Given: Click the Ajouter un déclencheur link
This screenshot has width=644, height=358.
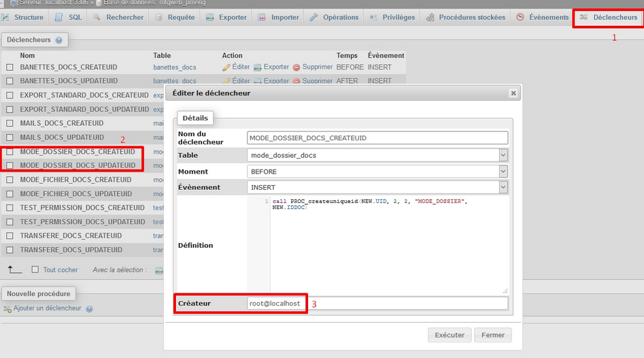Looking at the screenshot, I should coord(47,308).
